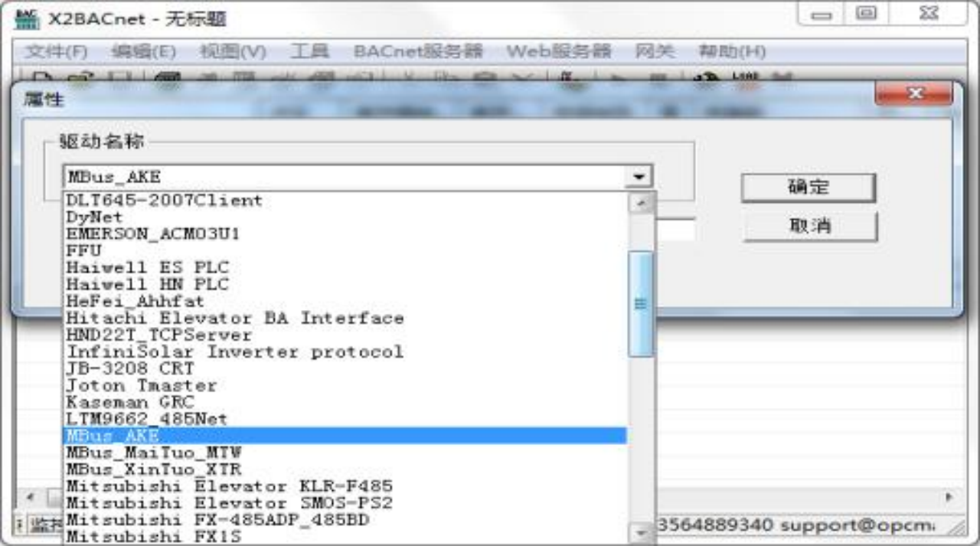This screenshot has width=980, height=546.
Task: Click the X2BACnet title bar app icon
Action: [x=28, y=18]
